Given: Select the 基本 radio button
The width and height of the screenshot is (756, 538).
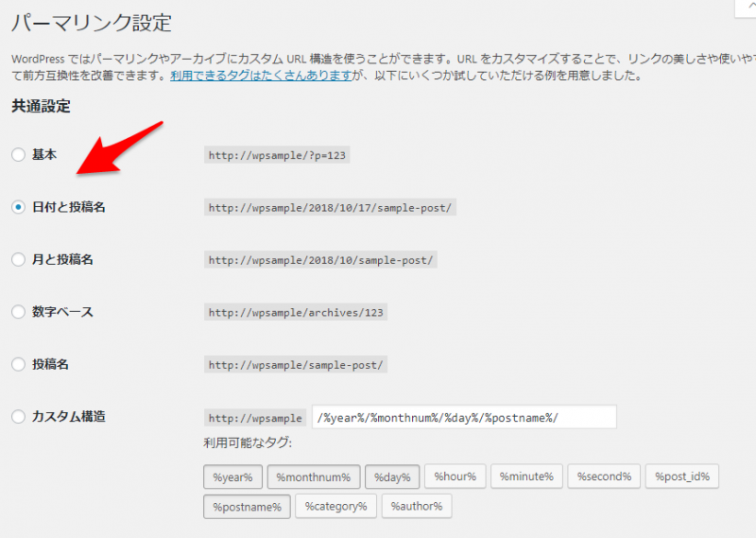Looking at the screenshot, I should pyautogui.click(x=18, y=154).
